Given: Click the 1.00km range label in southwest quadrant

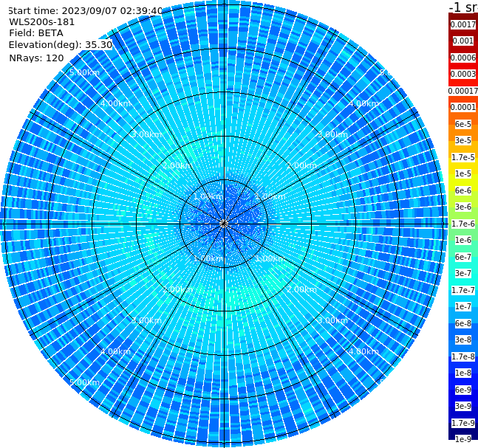Looking at the screenshot, I should [x=209, y=258].
